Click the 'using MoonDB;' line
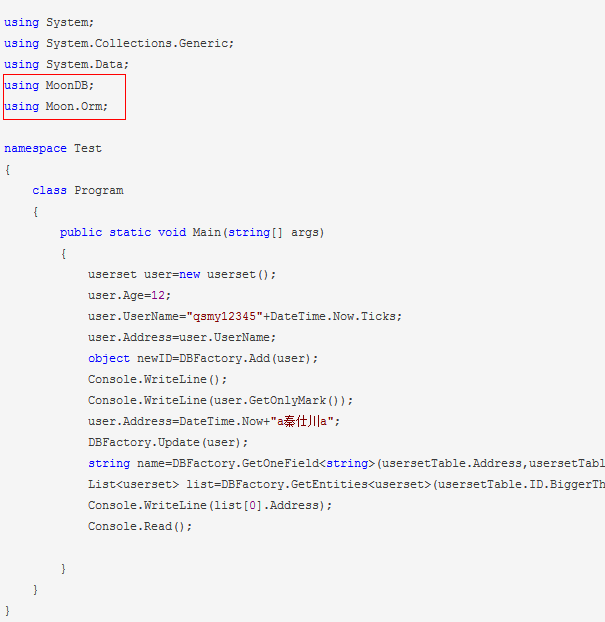 pyautogui.click(x=49, y=86)
